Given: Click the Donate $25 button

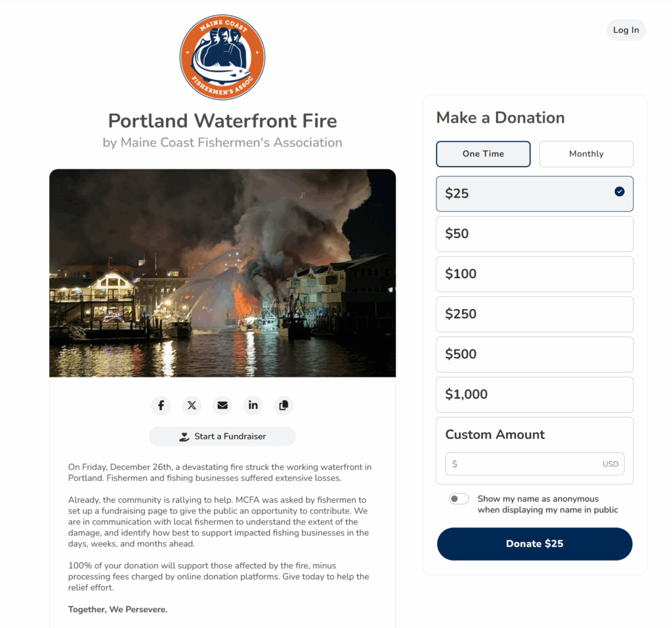Looking at the screenshot, I should click(534, 543).
